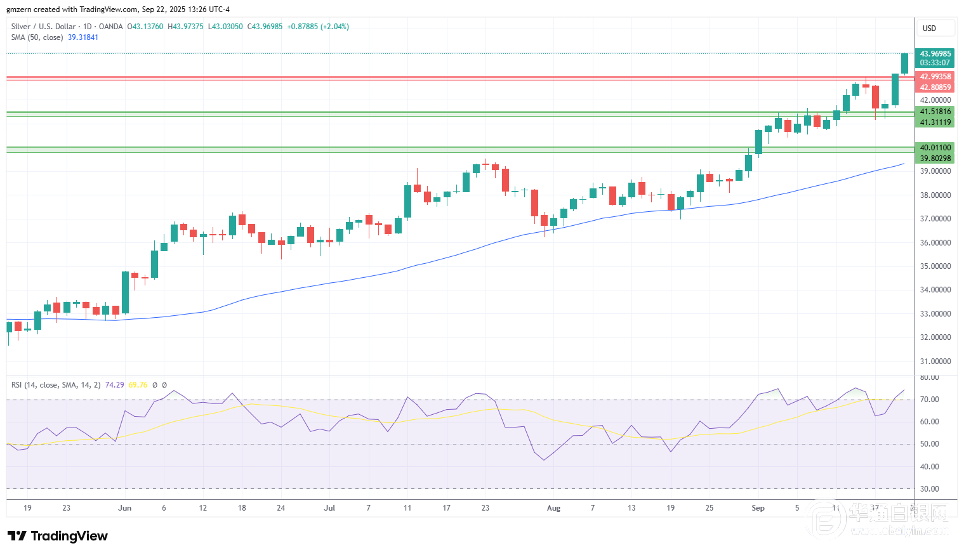Click the daily change +0.87885 (+2.04%)

318,26
